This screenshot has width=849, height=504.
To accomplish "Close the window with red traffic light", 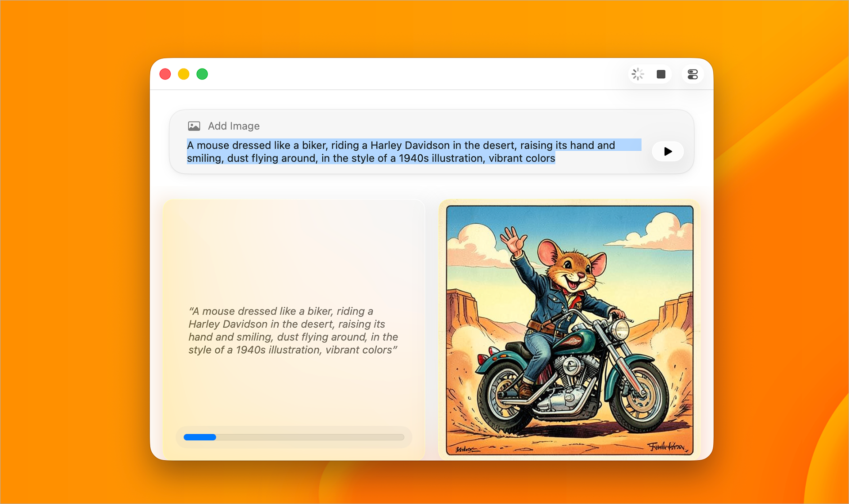I will [x=165, y=74].
